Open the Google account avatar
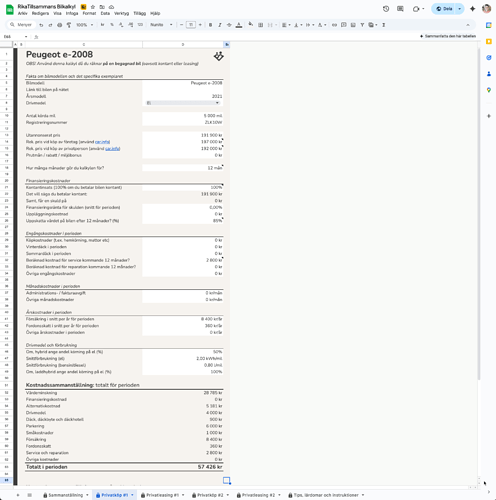This screenshot has width=496, height=500. tap(486, 9)
